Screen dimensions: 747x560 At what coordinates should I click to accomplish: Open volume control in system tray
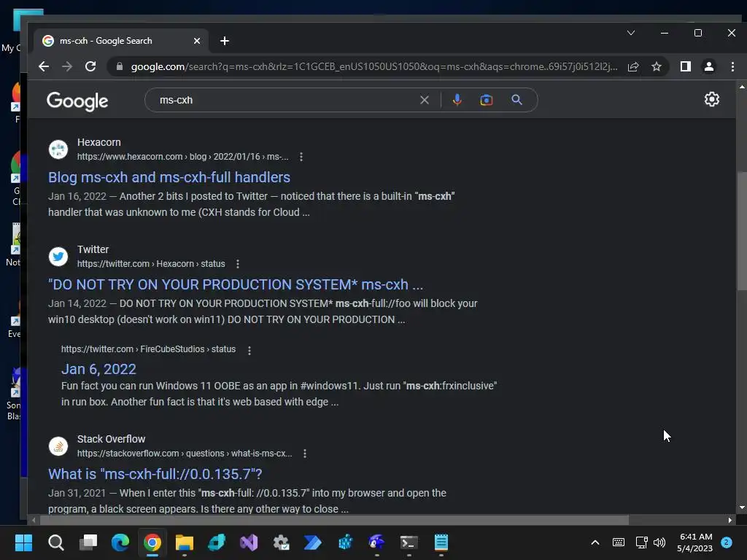point(659,542)
